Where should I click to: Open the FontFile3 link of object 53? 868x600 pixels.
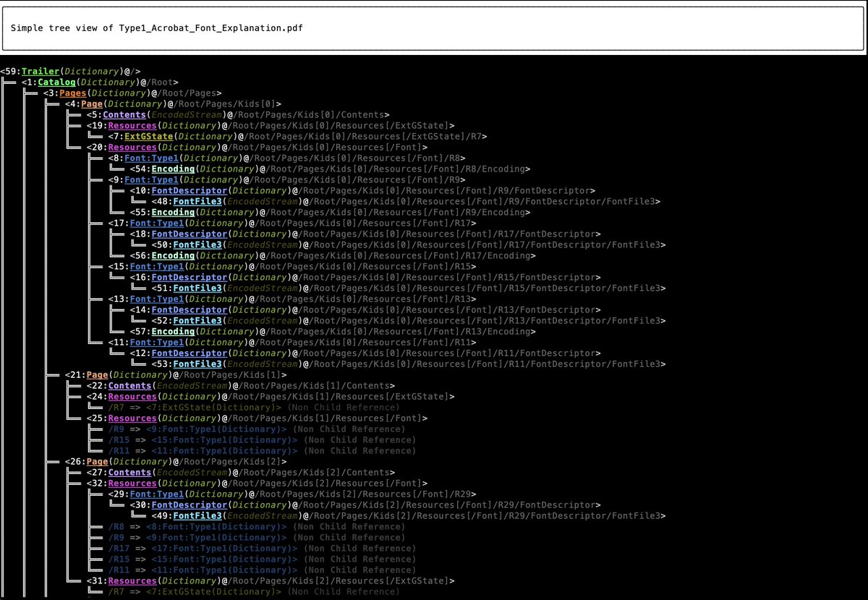(x=197, y=365)
